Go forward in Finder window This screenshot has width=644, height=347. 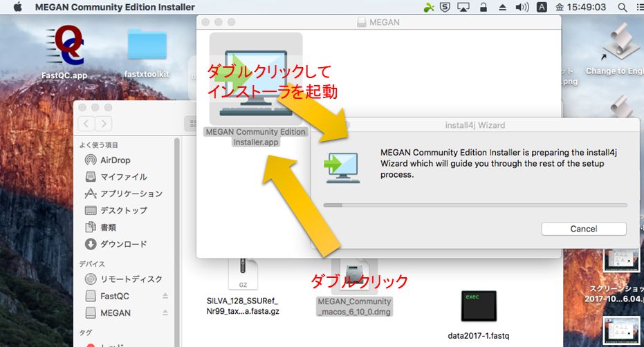pyautogui.click(x=104, y=124)
